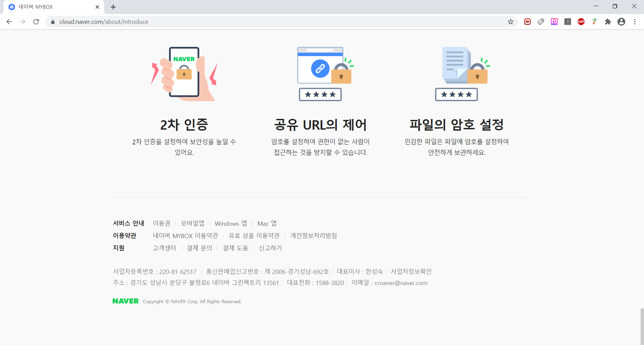Reload the current page
The height and width of the screenshot is (345, 644).
[36, 22]
